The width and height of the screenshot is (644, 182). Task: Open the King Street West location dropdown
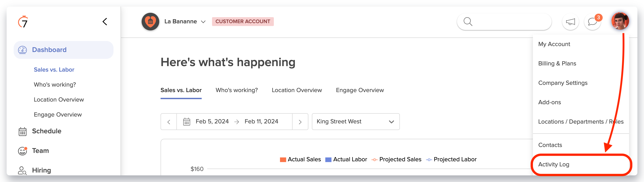point(355,122)
